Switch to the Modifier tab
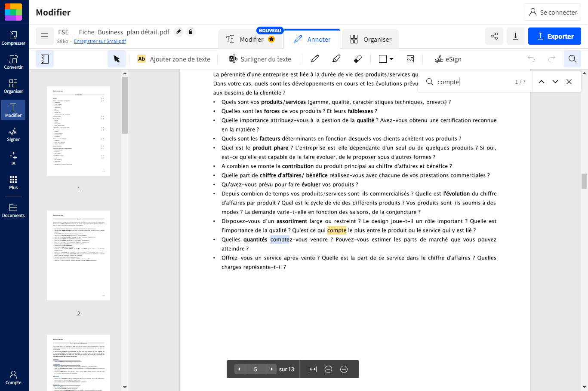588x391 pixels. (250, 39)
